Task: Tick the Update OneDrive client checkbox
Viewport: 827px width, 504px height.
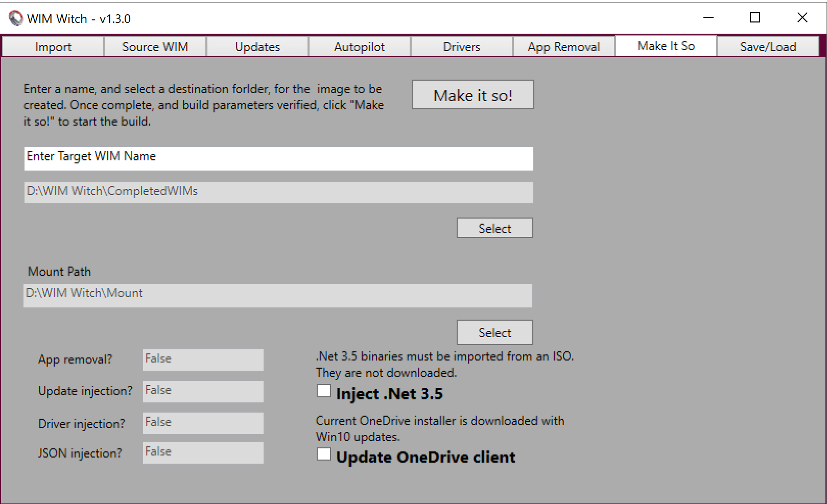Action: click(324, 454)
